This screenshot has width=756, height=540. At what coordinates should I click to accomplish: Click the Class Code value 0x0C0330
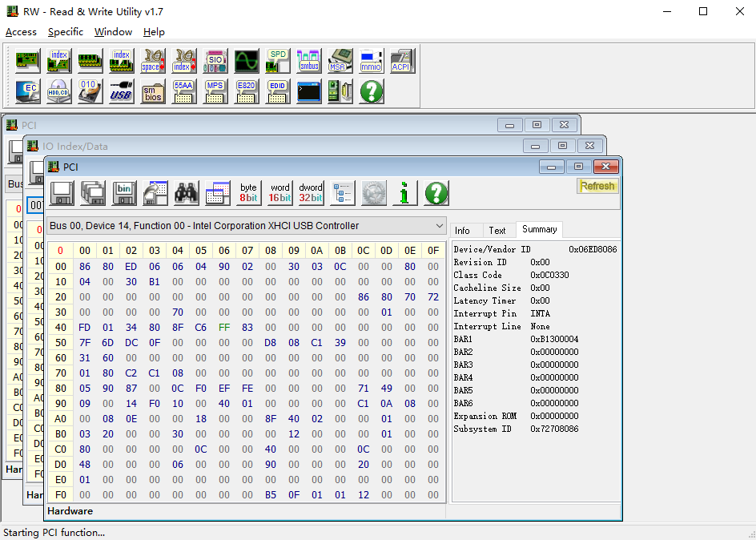[x=549, y=275]
